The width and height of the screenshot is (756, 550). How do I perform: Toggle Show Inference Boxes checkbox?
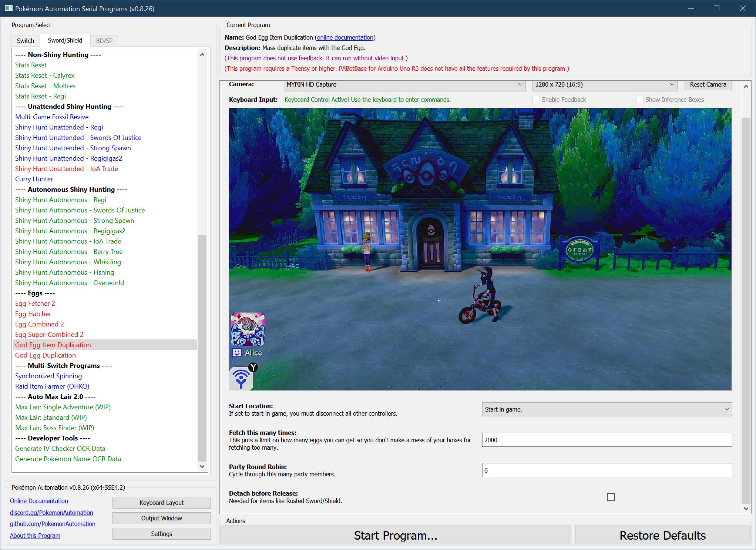pyautogui.click(x=639, y=100)
